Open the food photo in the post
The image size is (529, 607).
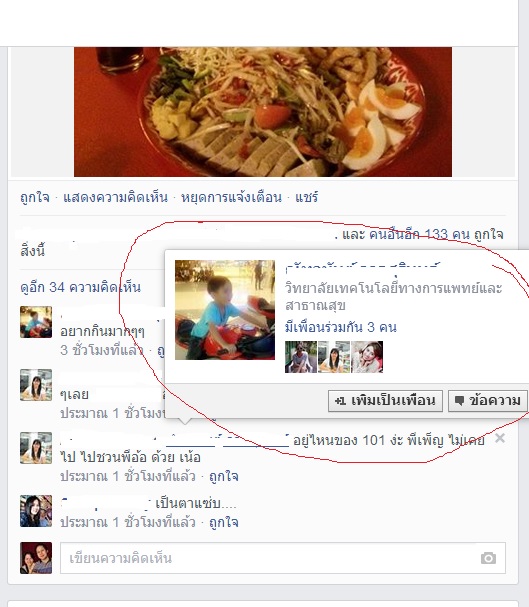pos(263,112)
